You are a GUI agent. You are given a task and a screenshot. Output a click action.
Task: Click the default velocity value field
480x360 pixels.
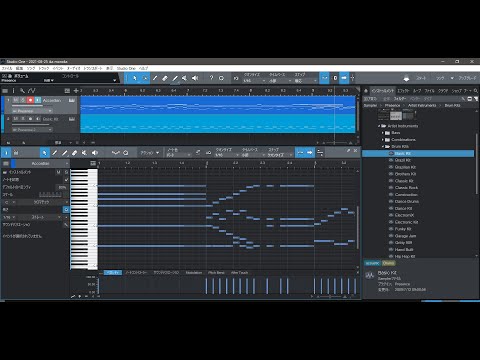click(x=62, y=187)
